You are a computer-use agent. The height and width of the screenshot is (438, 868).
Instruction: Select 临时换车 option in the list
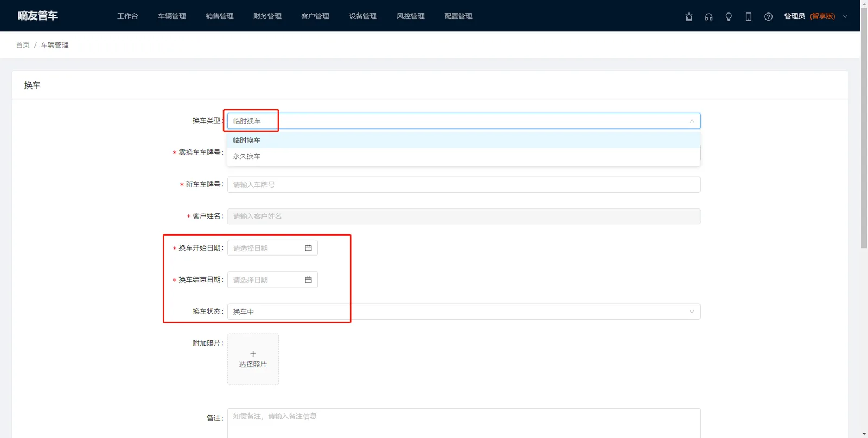coord(464,141)
